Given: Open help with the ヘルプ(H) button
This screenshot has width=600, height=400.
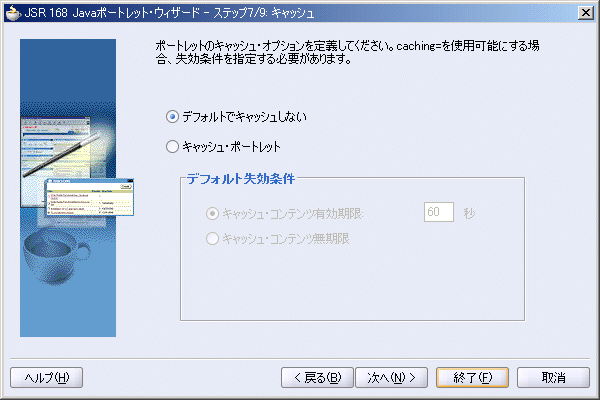Looking at the screenshot, I should pos(46,378).
